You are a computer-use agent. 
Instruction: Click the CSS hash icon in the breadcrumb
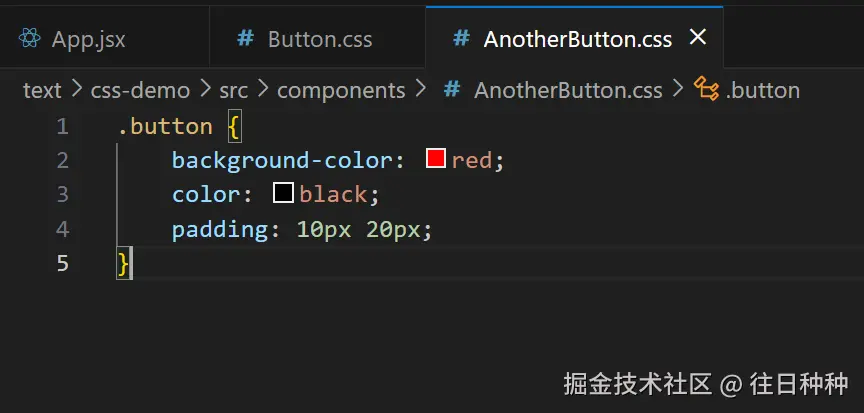452,90
